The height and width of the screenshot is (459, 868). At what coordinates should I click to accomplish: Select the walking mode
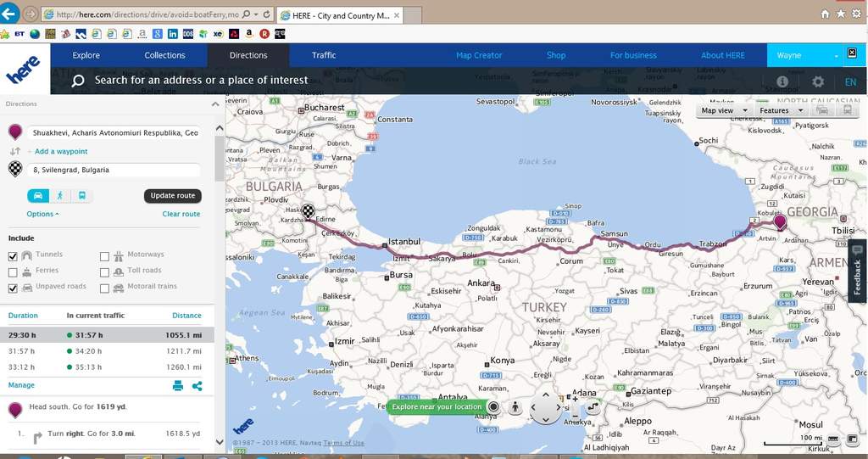click(60, 196)
